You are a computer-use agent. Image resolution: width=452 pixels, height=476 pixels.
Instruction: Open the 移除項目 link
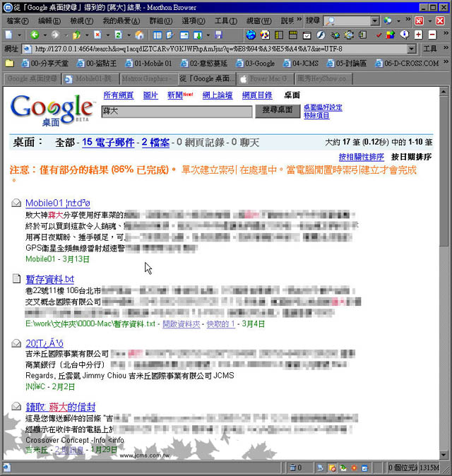click(x=316, y=116)
